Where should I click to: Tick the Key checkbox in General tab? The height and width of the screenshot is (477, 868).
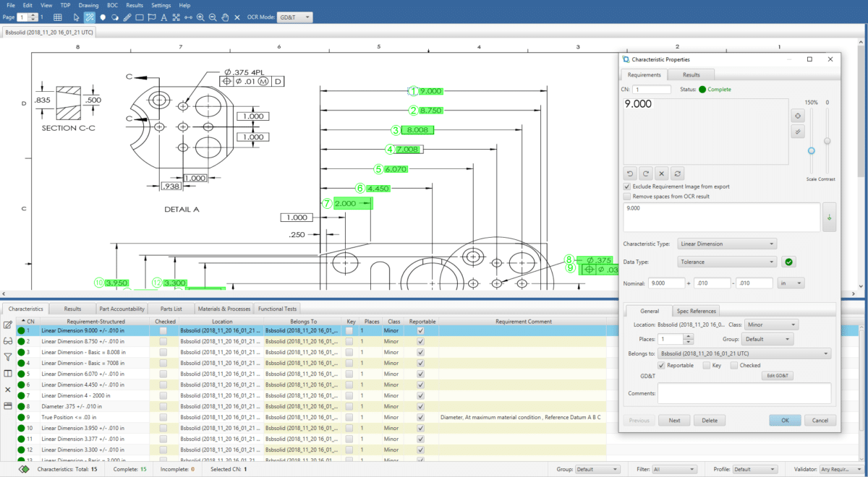point(706,365)
